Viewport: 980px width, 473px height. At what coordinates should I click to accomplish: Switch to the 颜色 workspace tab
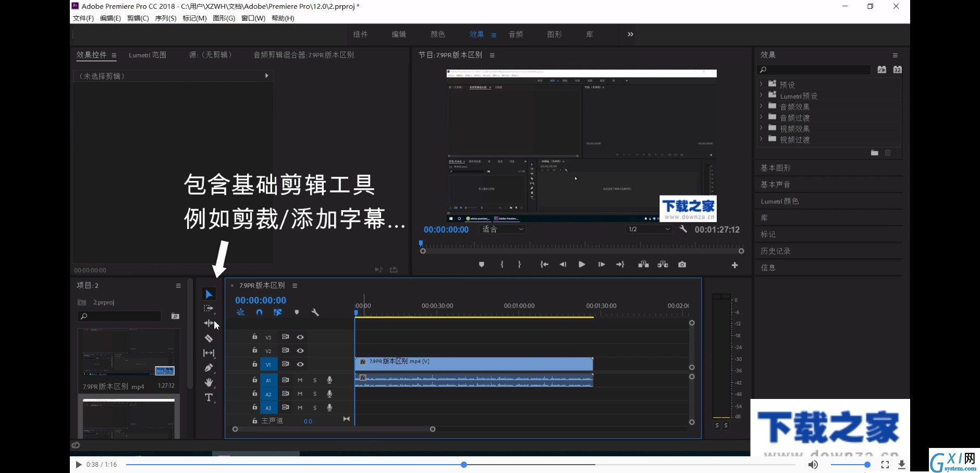click(438, 34)
